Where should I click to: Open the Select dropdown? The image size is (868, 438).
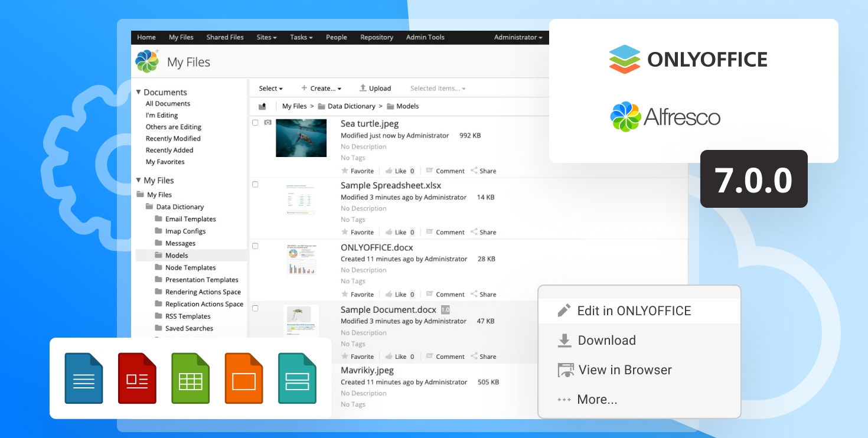point(270,88)
